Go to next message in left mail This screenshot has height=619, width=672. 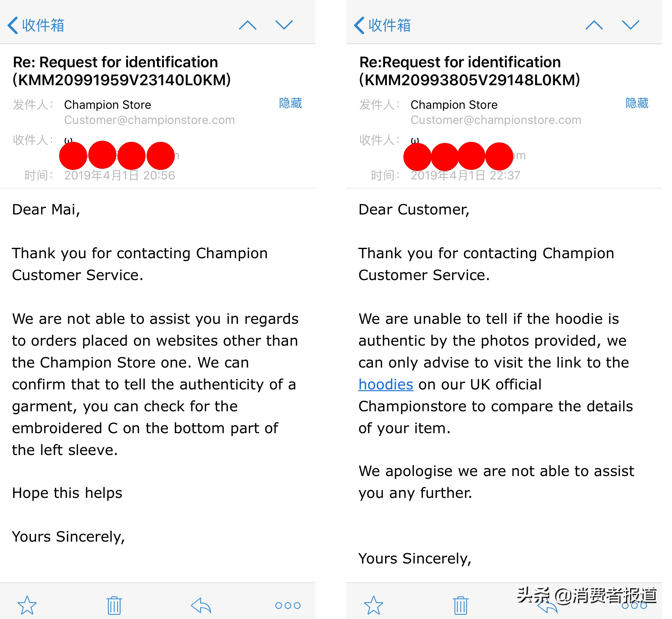tap(284, 25)
